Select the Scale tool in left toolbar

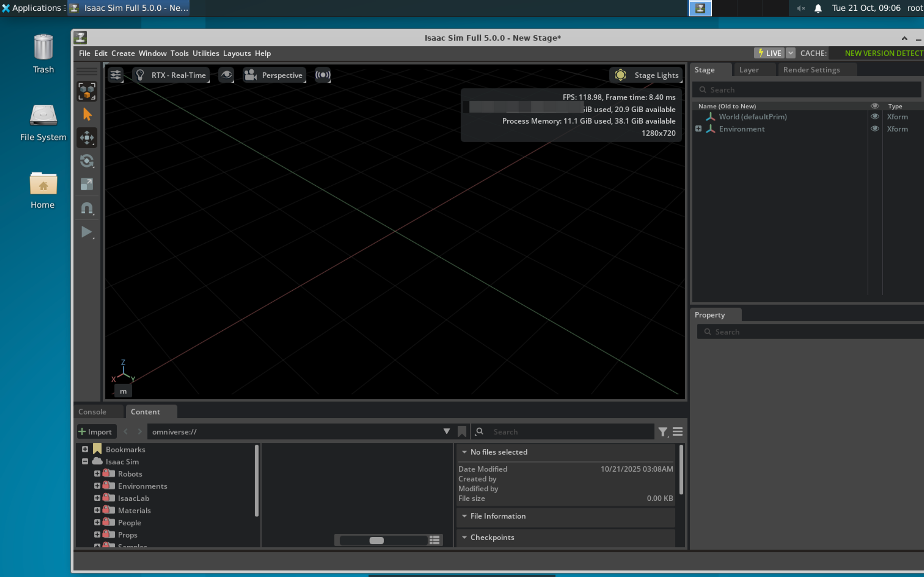click(x=87, y=184)
